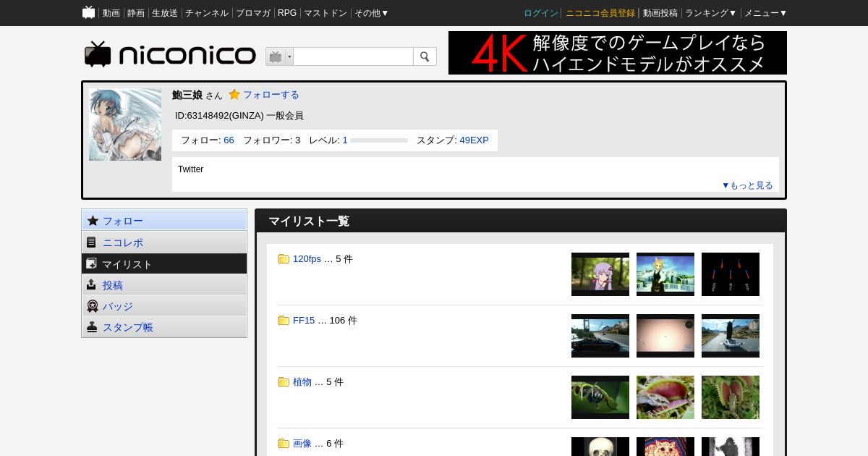This screenshot has height=456, width=868.
Task: Open 動画 in the top navigation
Action: (x=111, y=13)
